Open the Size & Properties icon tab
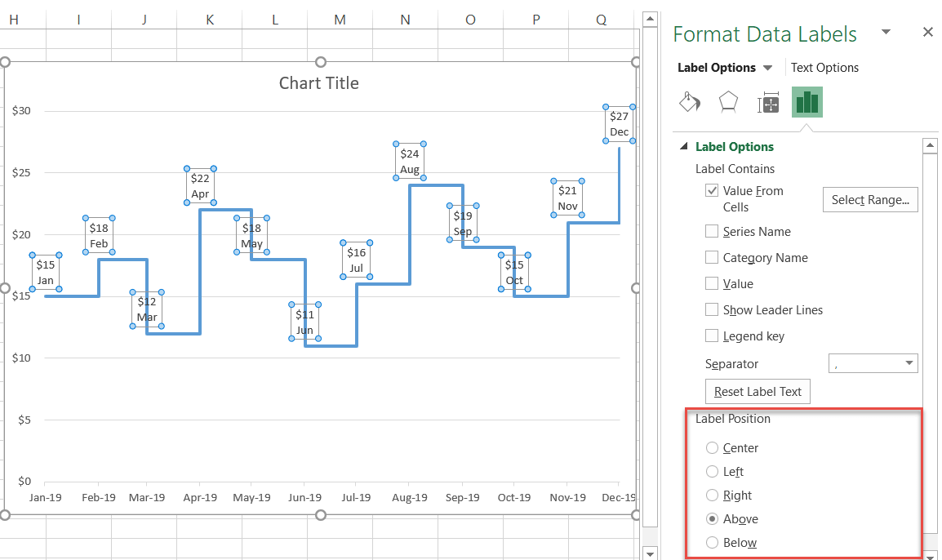This screenshot has width=942, height=560. click(768, 103)
